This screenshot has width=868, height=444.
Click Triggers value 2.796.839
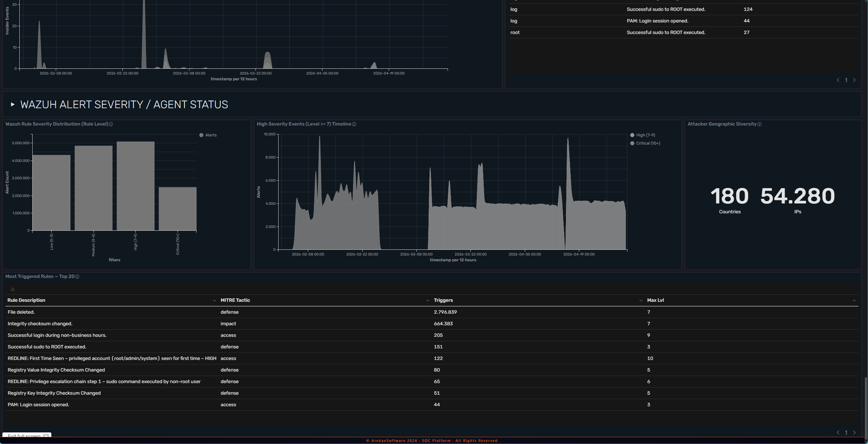click(445, 312)
